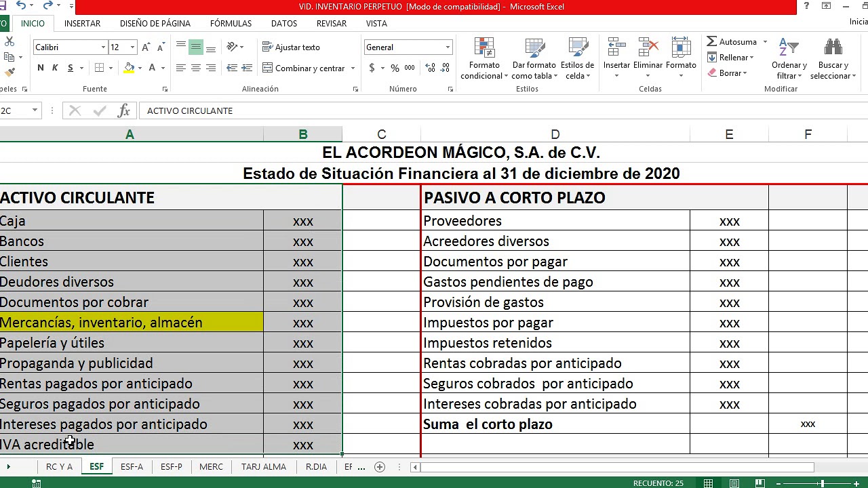Viewport: 868px width, 488px height.
Task: Expand the General number format dropdown
Action: coord(448,47)
